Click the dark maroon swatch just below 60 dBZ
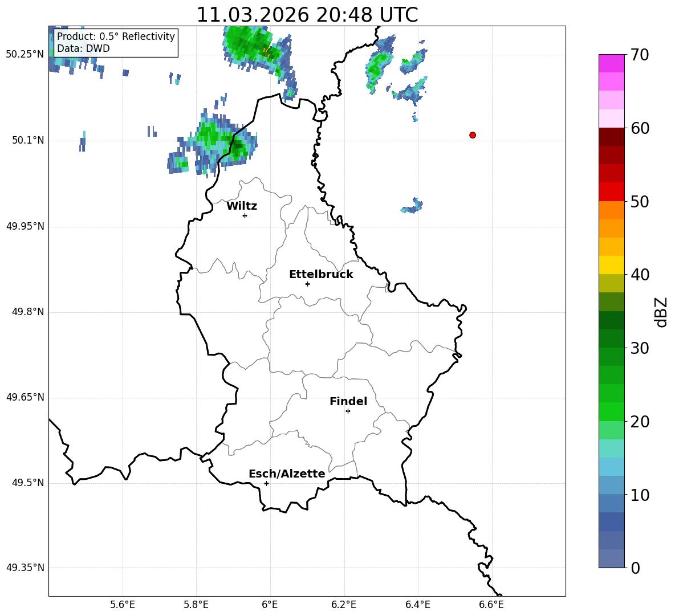675x616 pixels. 611,137
